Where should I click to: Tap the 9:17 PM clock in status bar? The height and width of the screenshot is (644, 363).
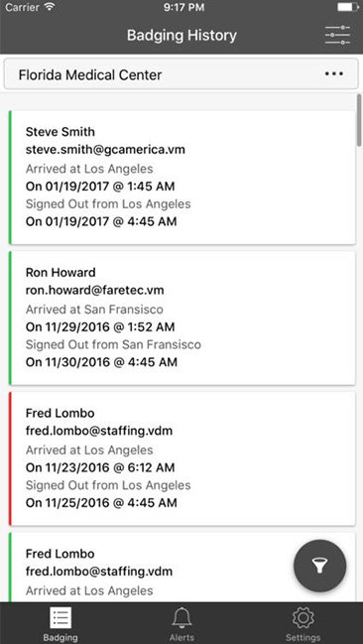[x=183, y=7]
